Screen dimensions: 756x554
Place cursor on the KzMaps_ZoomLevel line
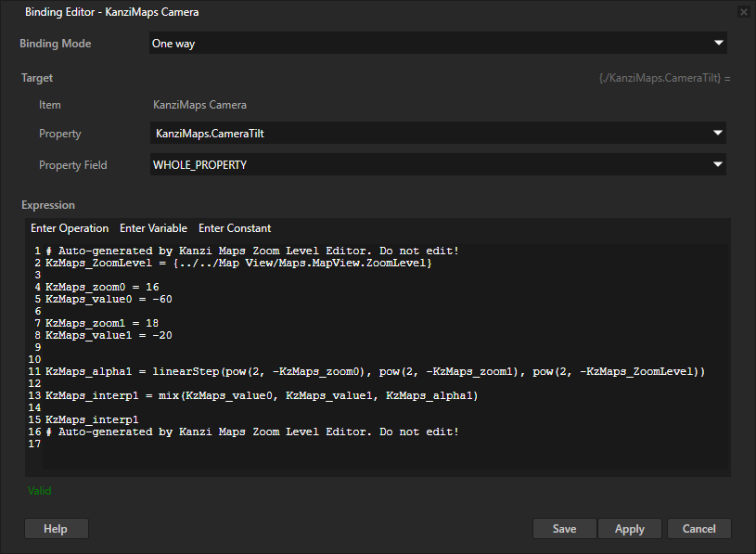click(x=238, y=264)
